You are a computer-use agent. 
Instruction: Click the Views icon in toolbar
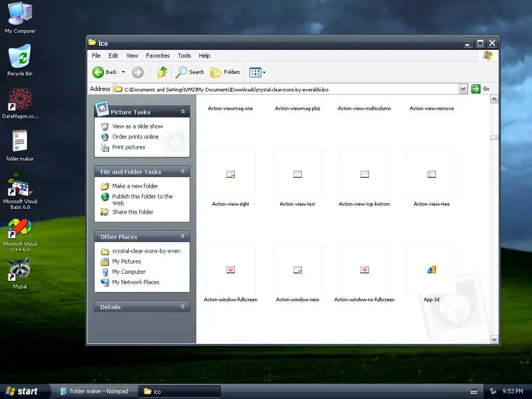click(255, 72)
